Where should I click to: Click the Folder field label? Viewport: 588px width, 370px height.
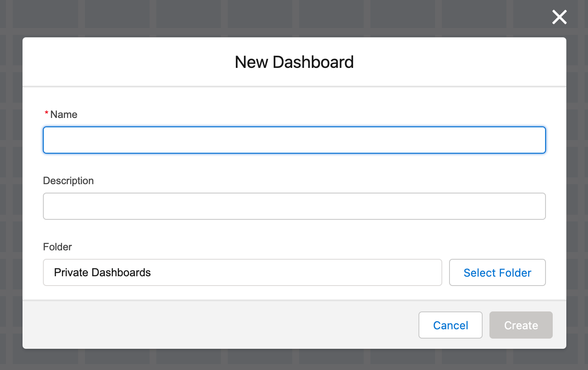(x=57, y=247)
